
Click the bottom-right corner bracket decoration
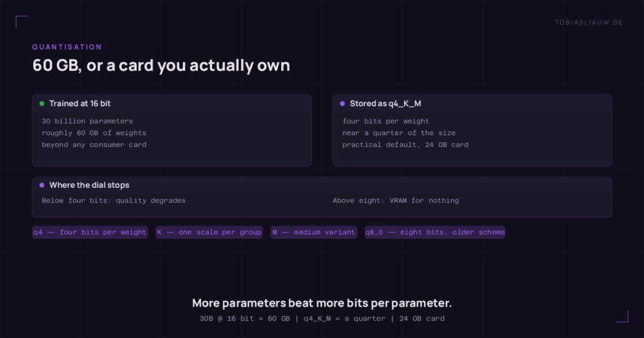click(622, 316)
